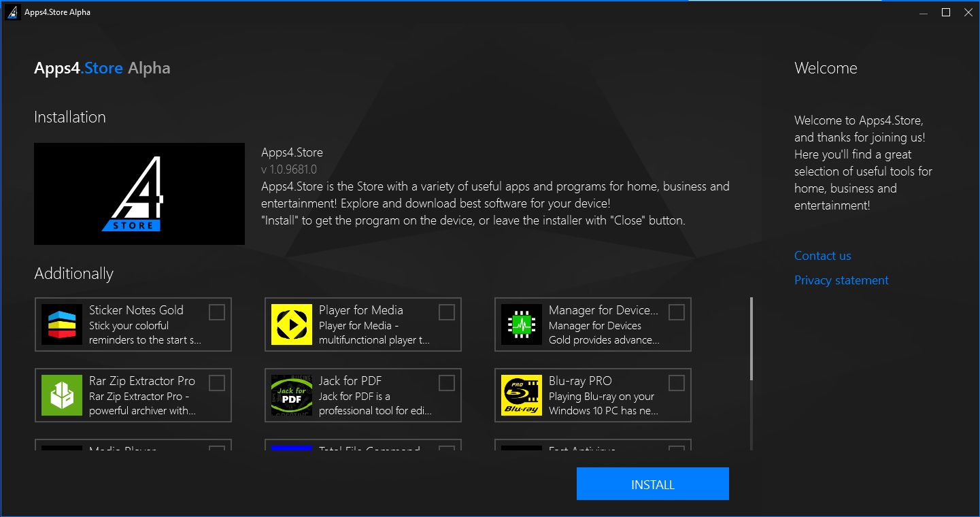Enable the Jack for PDF checkbox
The image size is (980, 517).
point(446,383)
